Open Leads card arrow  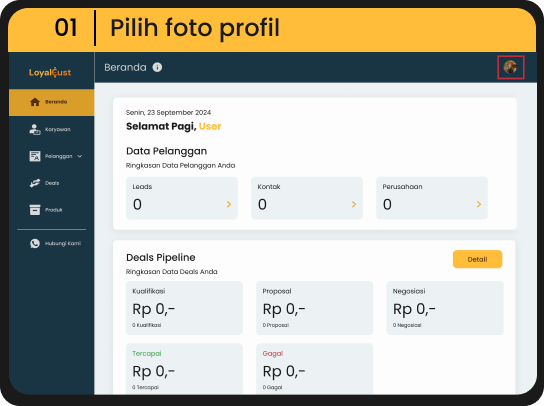point(229,204)
